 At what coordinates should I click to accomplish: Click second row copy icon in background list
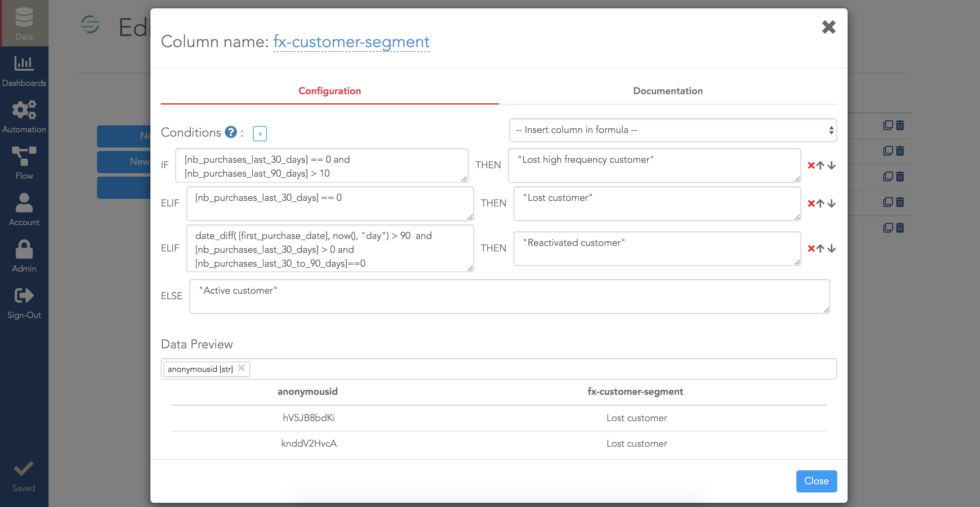pyautogui.click(x=887, y=151)
